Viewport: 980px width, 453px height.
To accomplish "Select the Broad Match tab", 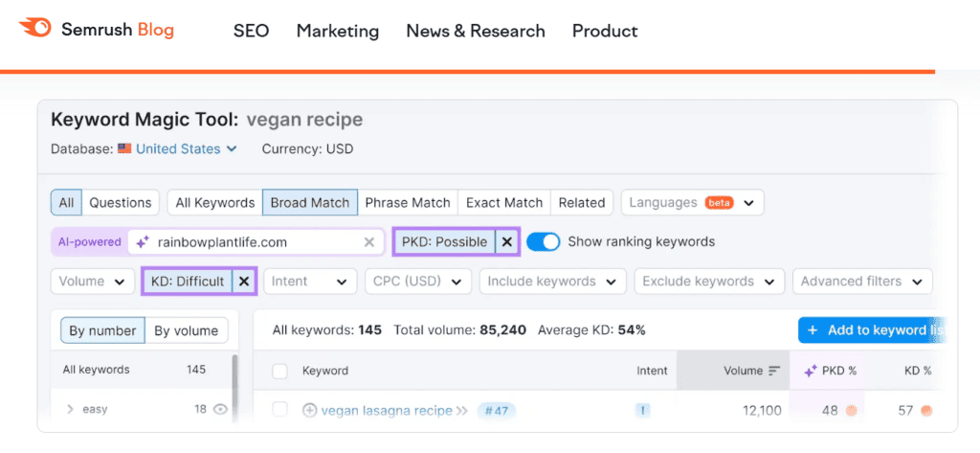I will point(310,203).
